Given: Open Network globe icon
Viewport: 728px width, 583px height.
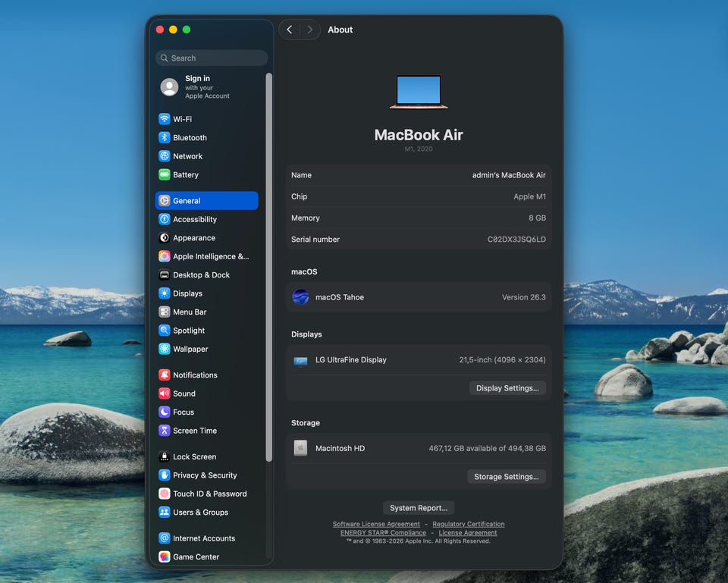Looking at the screenshot, I should (165, 156).
